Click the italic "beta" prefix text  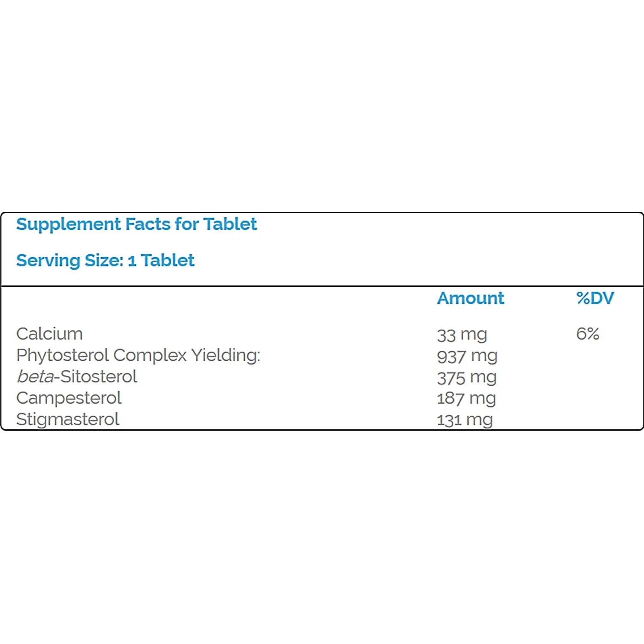coord(35,377)
